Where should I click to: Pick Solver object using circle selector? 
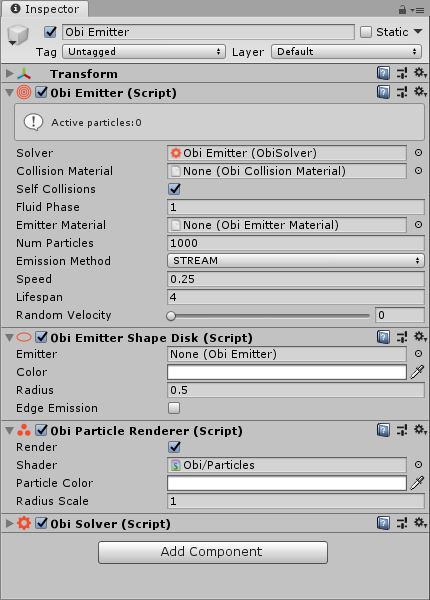click(x=419, y=153)
